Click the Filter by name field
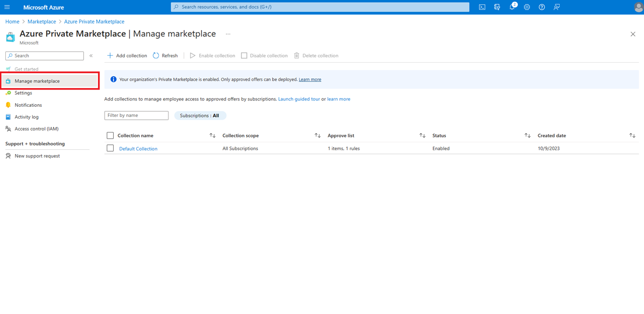This screenshot has width=644, height=314. click(136, 115)
